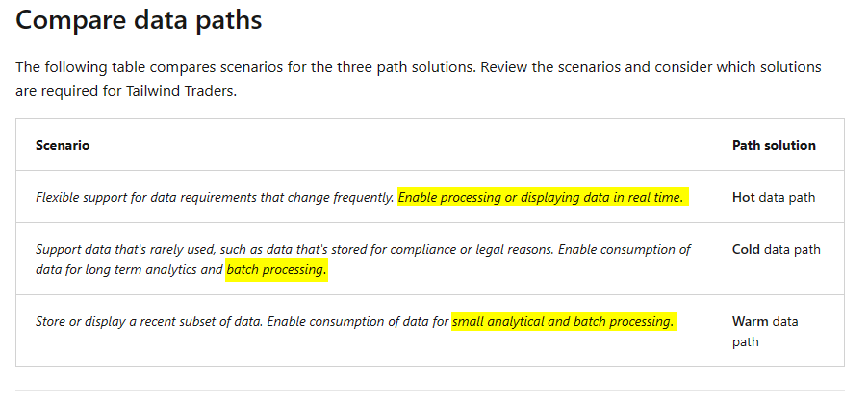Click the highlighted 'batch processing.' text in Cold row

[277, 270]
